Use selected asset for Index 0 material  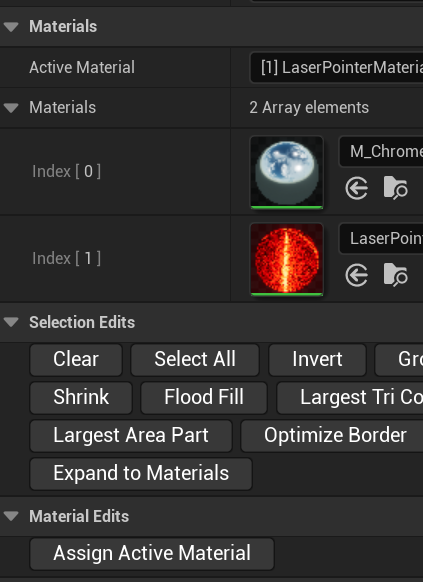point(357,188)
